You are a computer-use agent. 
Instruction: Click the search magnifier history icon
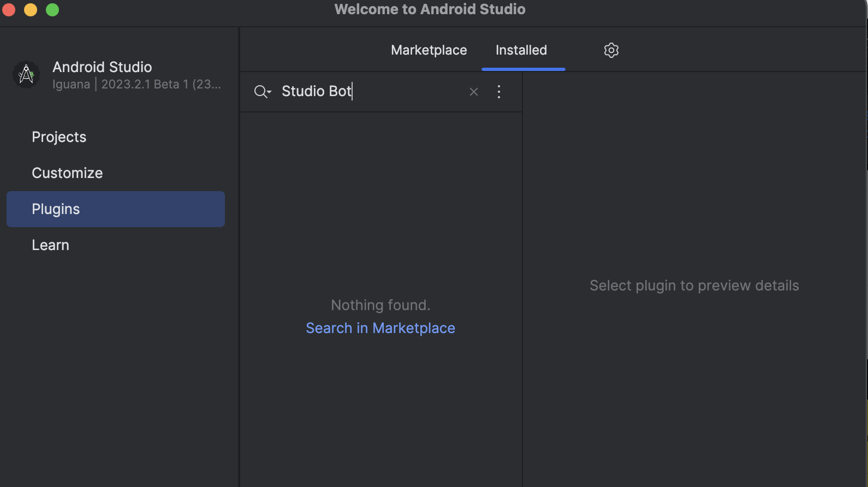262,92
